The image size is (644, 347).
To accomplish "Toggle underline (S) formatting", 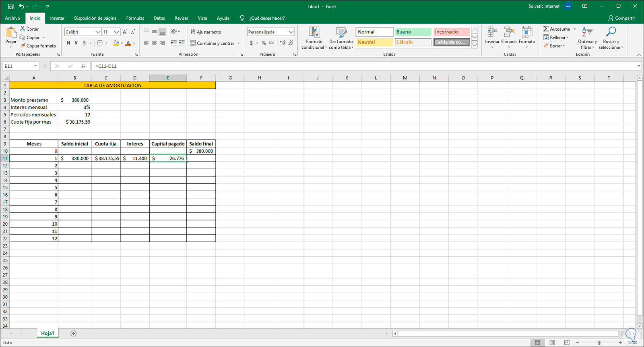I will click(84, 43).
